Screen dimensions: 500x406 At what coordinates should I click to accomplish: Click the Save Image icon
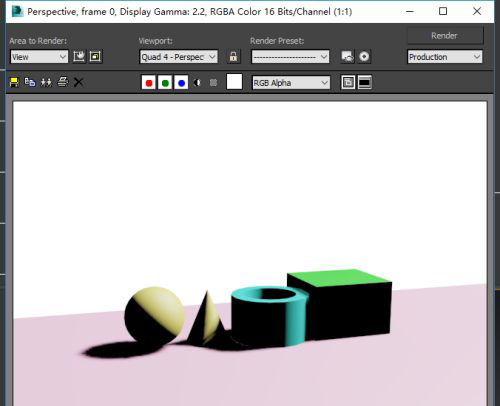click(x=14, y=82)
